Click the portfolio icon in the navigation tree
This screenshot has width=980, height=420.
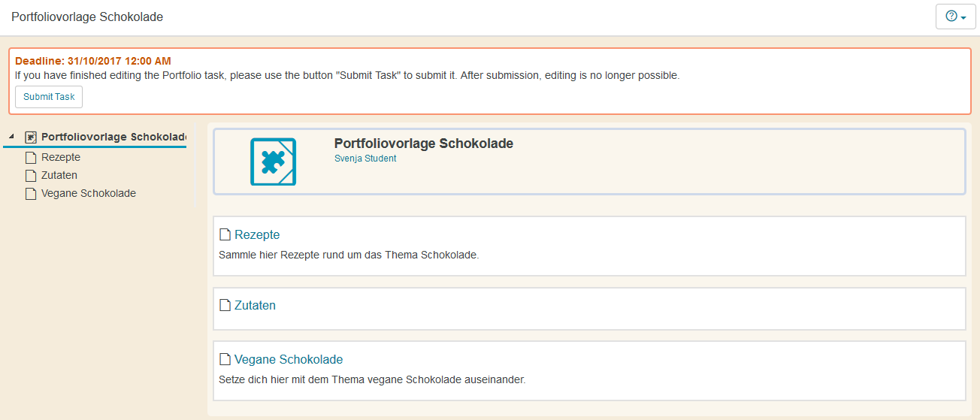click(x=31, y=137)
